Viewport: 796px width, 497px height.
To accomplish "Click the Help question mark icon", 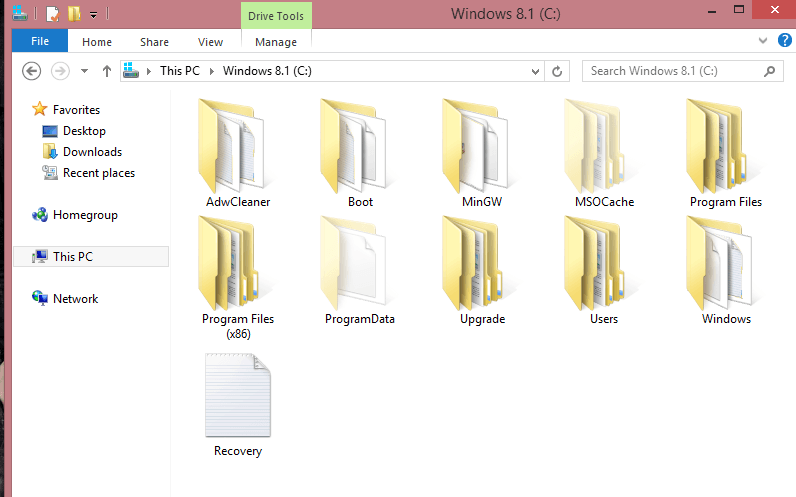I will point(783,41).
